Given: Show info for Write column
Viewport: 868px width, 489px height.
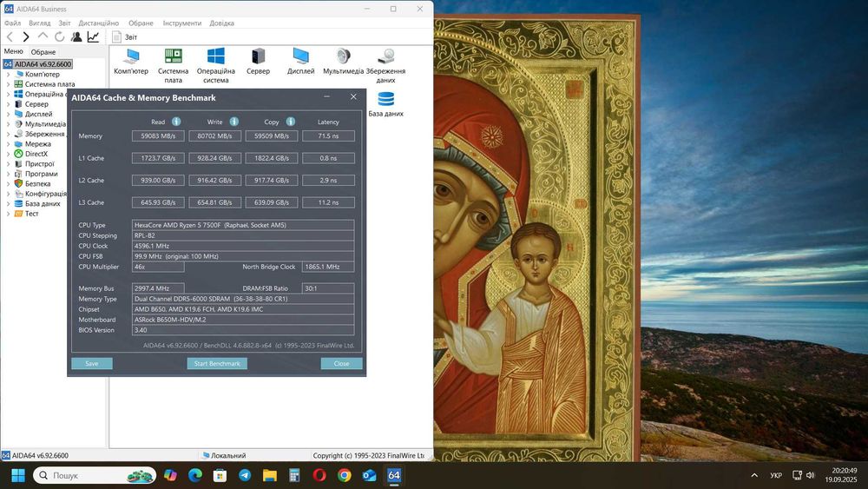Looking at the screenshot, I should (234, 122).
